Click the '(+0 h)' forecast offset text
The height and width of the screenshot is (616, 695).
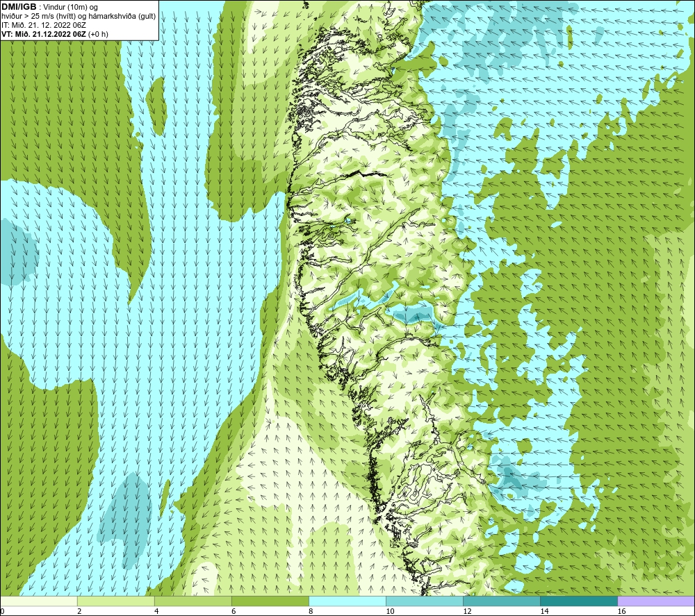point(98,34)
